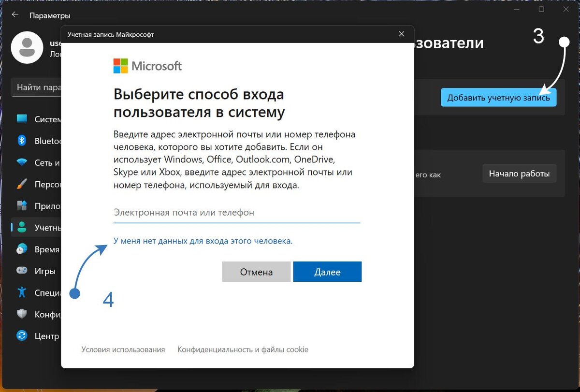Click the Gaming controller icon

(x=22, y=271)
